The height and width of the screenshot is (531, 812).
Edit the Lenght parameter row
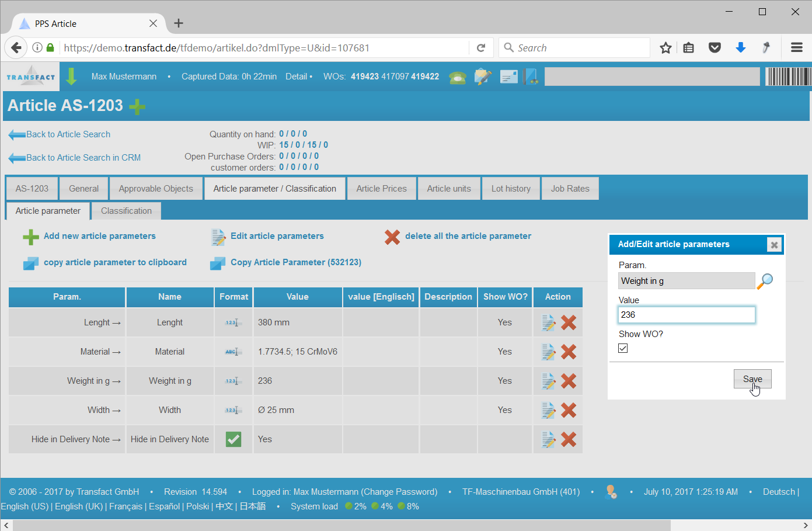(x=549, y=322)
